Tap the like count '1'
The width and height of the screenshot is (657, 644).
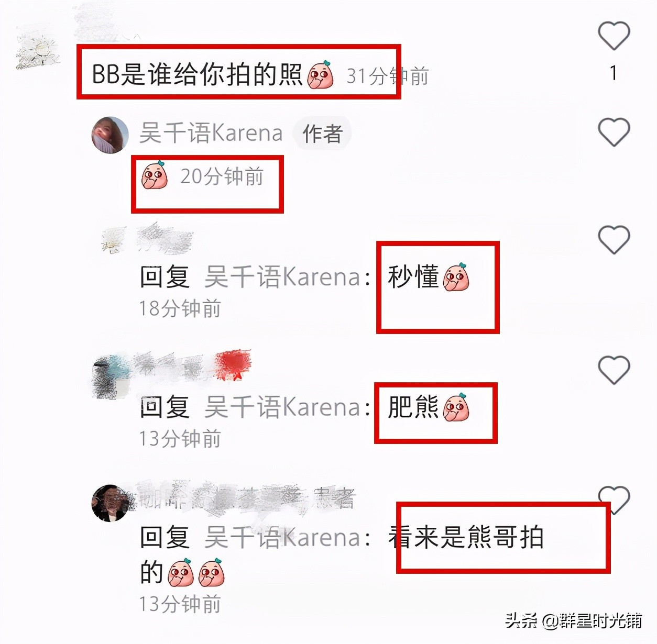click(614, 73)
